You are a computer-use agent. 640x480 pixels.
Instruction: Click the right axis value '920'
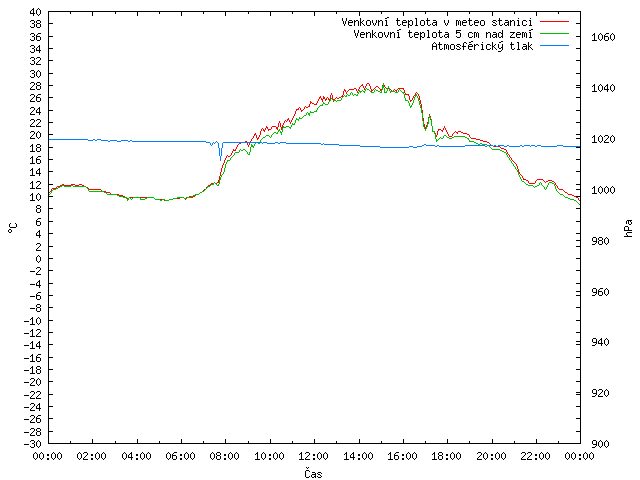[x=600, y=393]
